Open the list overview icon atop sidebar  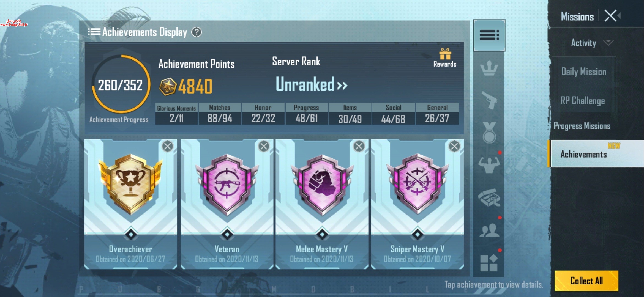489,35
